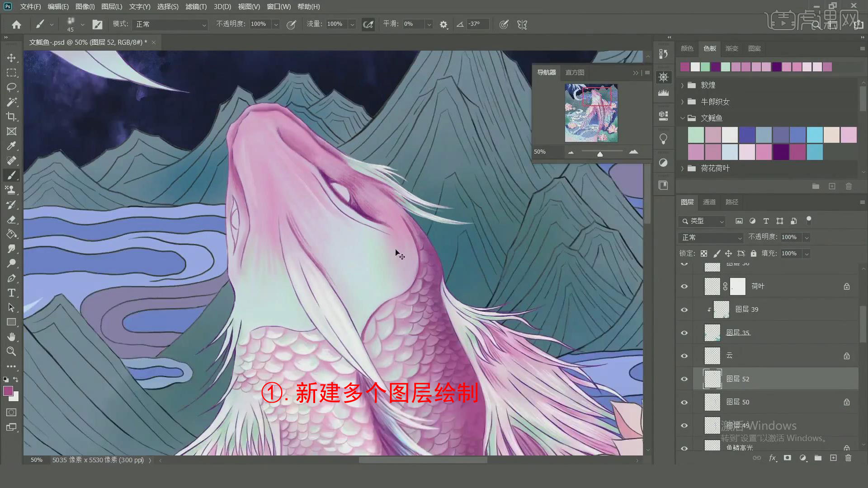Open the blend mode 模式 dropdown
Screen dimensions: 868x488
[170, 24]
